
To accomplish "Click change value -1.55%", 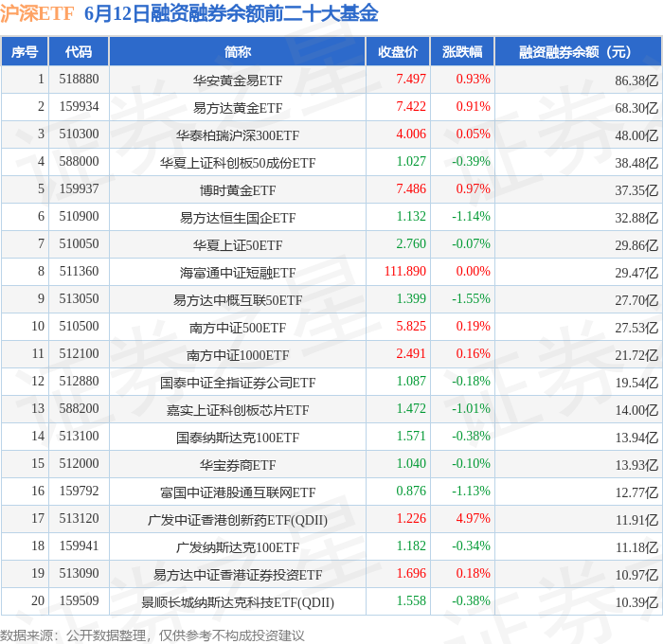I will click(x=471, y=299).
